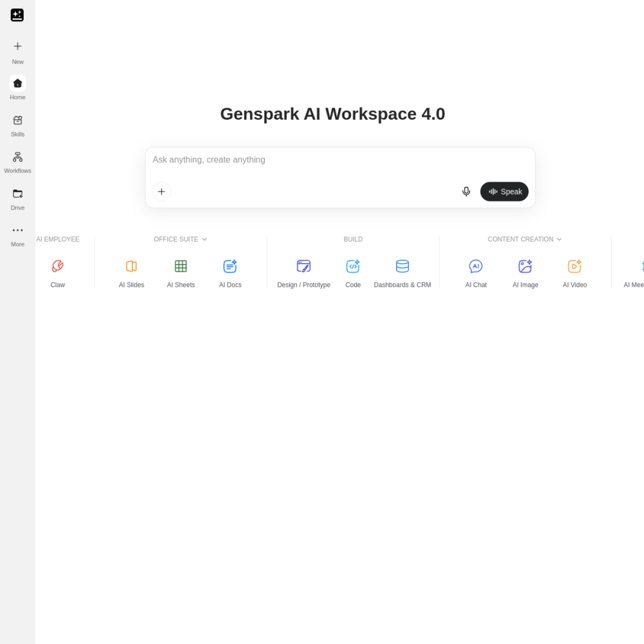Click the BUILD category label
This screenshot has height=644, width=644.
click(x=353, y=239)
